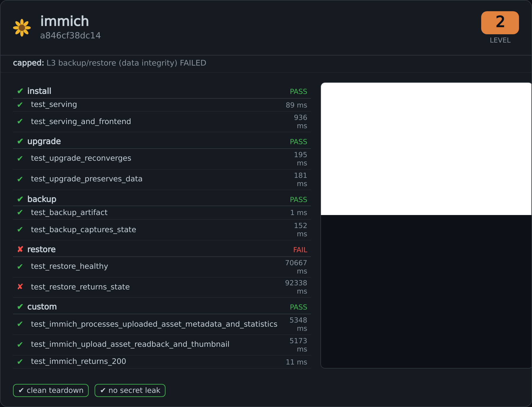Click the PASS status of the custom section

pyautogui.click(x=299, y=307)
